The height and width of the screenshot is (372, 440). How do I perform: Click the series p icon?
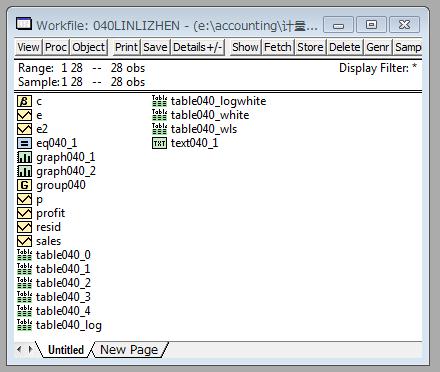point(24,199)
